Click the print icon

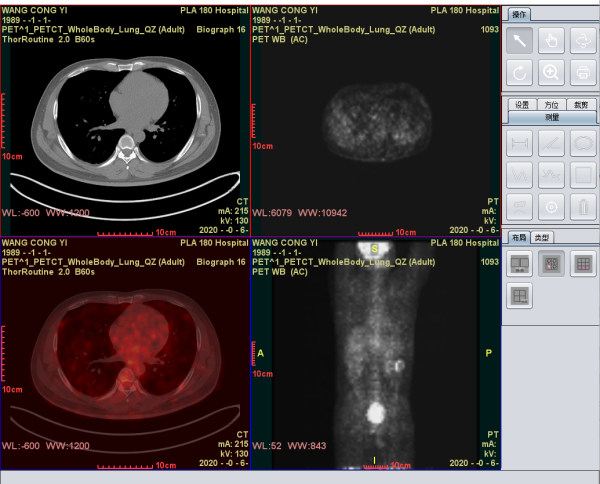pyautogui.click(x=581, y=72)
